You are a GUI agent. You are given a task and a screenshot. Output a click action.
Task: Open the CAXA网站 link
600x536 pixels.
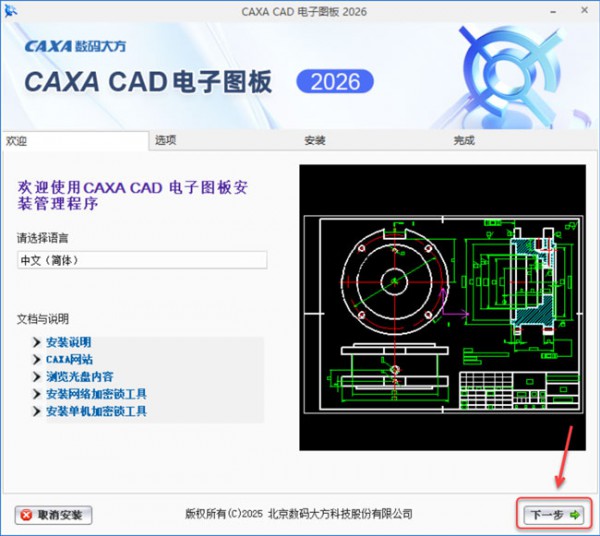pyautogui.click(x=69, y=359)
